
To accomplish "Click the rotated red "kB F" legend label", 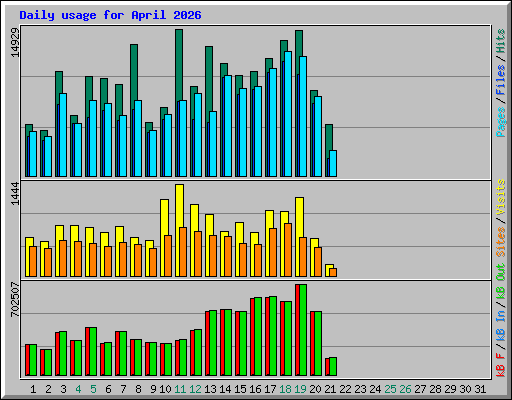I will (x=501, y=365).
